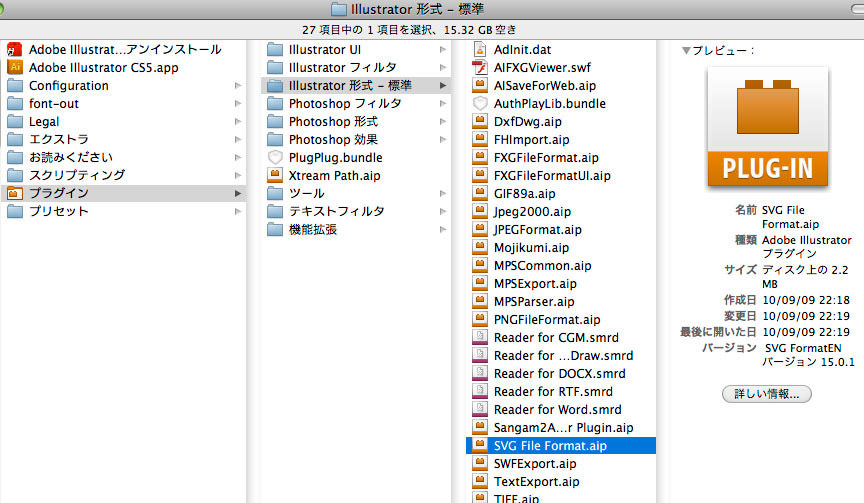Click the 詳しい情報... button
The height and width of the screenshot is (503, 864).
[766, 394]
